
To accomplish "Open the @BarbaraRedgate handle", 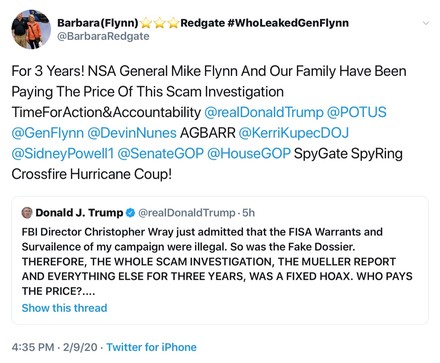I will [x=103, y=36].
